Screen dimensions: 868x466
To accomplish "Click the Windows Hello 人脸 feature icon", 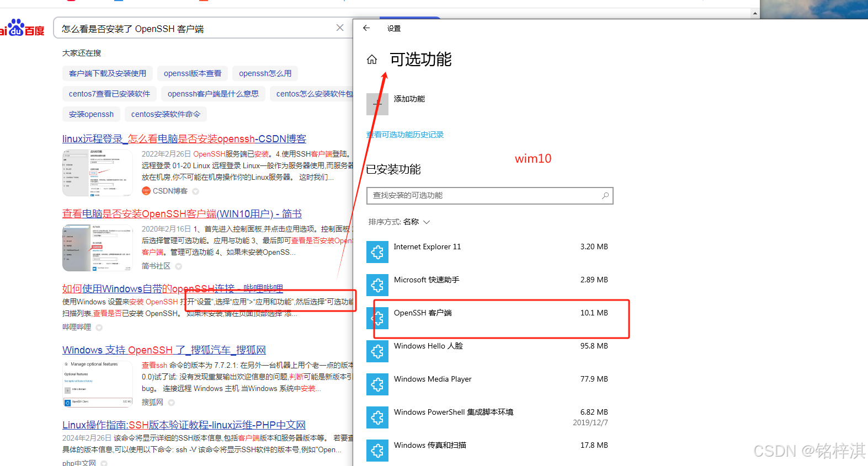I will coord(377,351).
